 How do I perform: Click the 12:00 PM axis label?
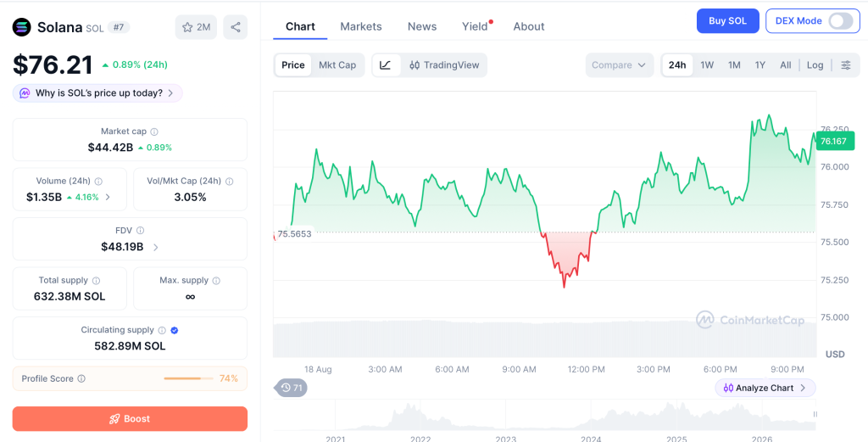pos(587,369)
